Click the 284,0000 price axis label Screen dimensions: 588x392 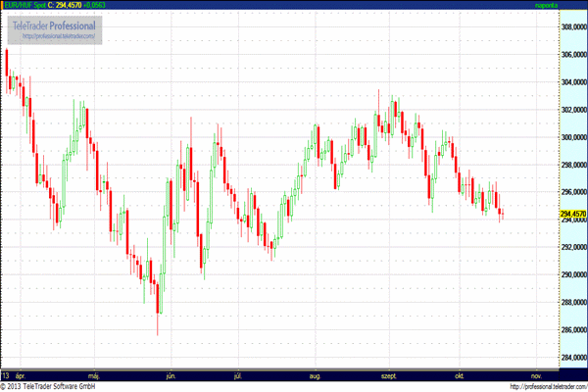[x=572, y=357]
